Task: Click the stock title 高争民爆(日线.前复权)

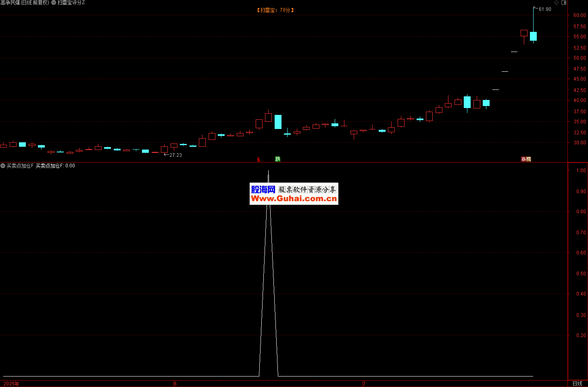Action: pyautogui.click(x=25, y=2)
